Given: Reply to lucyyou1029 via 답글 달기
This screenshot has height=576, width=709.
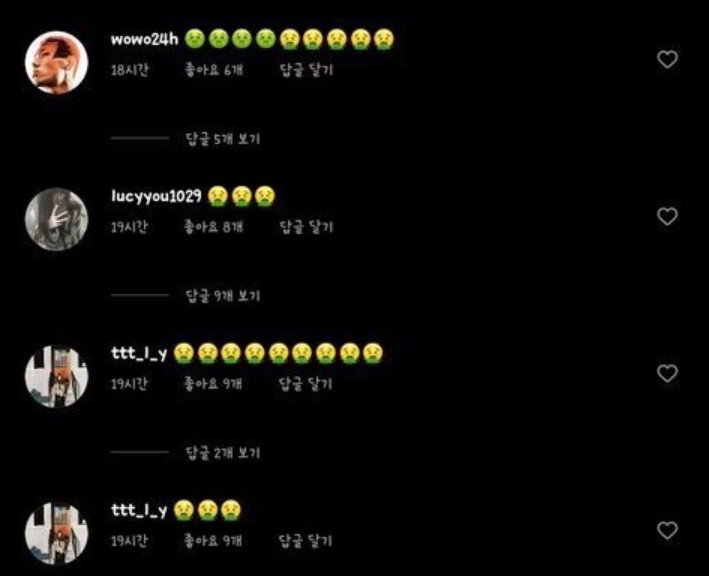Looking at the screenshot, I should point(306,227).
